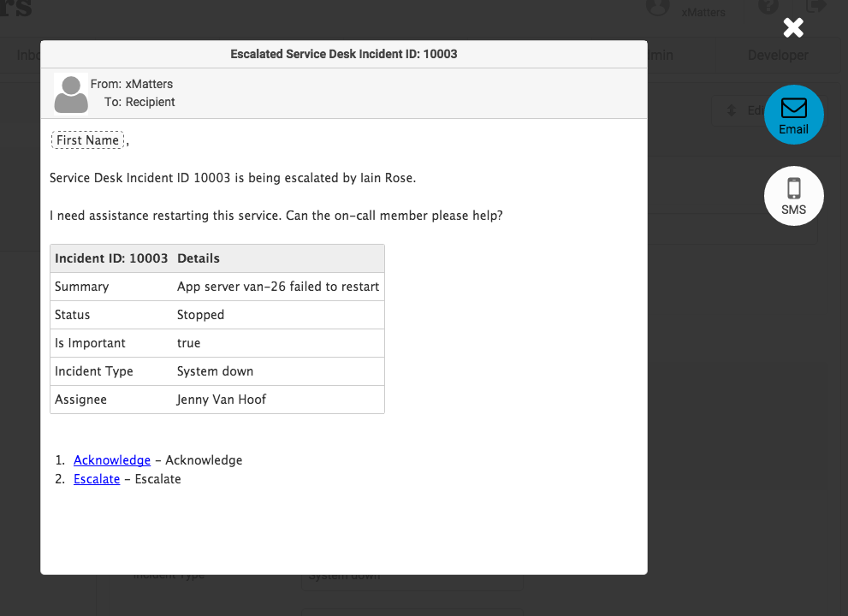Click the preview title 'Escalated Service Desk Incident ID: 10003'
This screenshot has height=616, width=848.
[344, 54]
